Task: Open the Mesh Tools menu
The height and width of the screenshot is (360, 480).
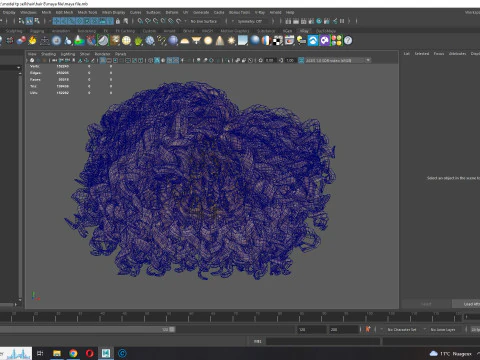Action: tap(87, 12)
